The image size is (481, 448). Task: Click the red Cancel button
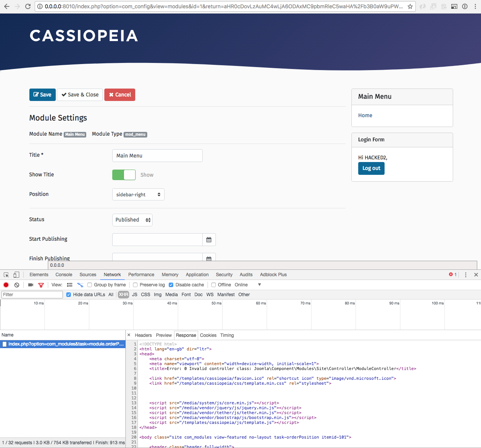[120, 95]
